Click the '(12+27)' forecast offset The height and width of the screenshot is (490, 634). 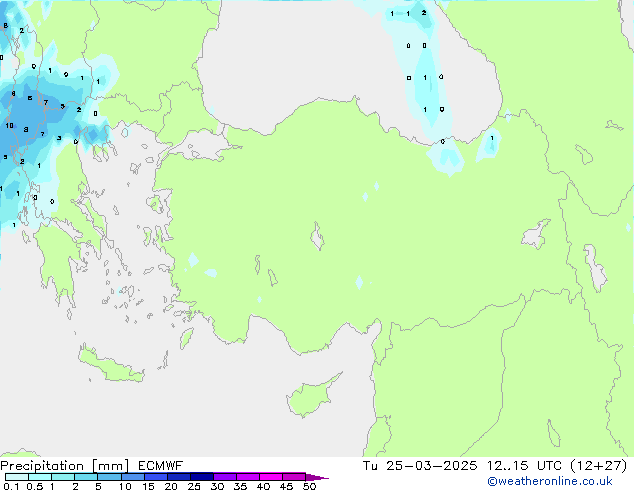click(598, 466)
